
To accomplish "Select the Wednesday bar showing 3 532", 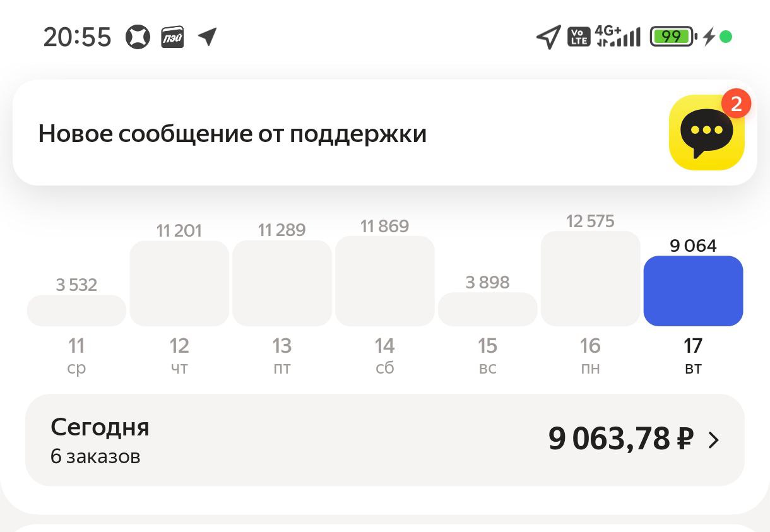I will [x=76, y=310].
